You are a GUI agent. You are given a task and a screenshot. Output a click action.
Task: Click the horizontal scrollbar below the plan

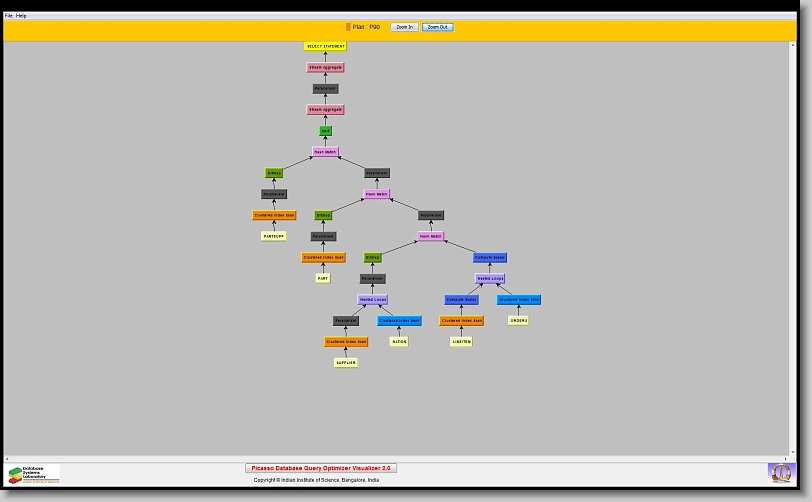pos(400,458)
